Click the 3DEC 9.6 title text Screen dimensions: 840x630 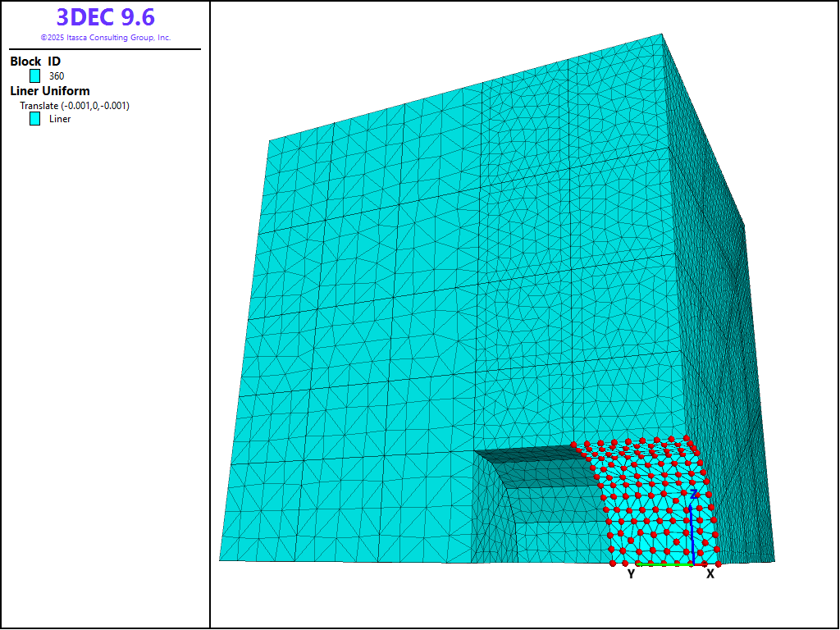coord(105,17)
